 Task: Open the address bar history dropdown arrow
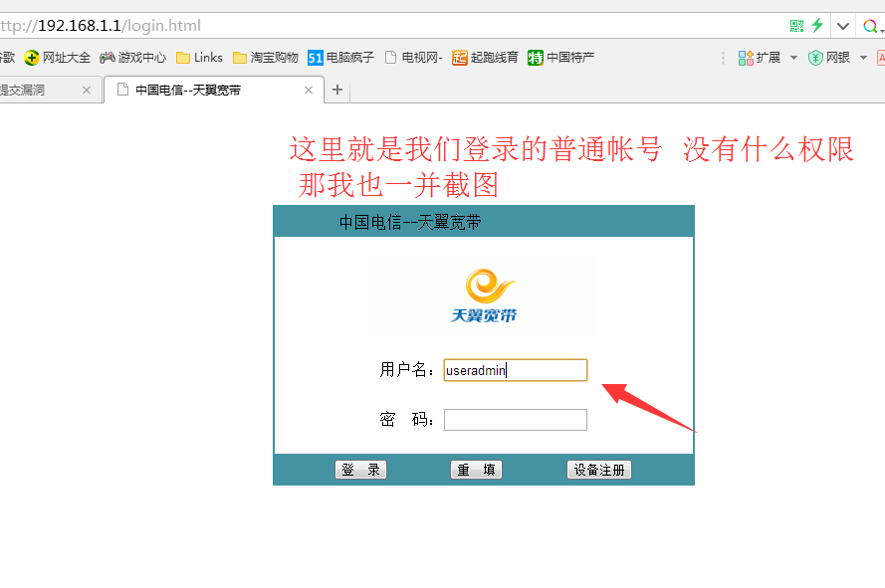tap(843, 26)
